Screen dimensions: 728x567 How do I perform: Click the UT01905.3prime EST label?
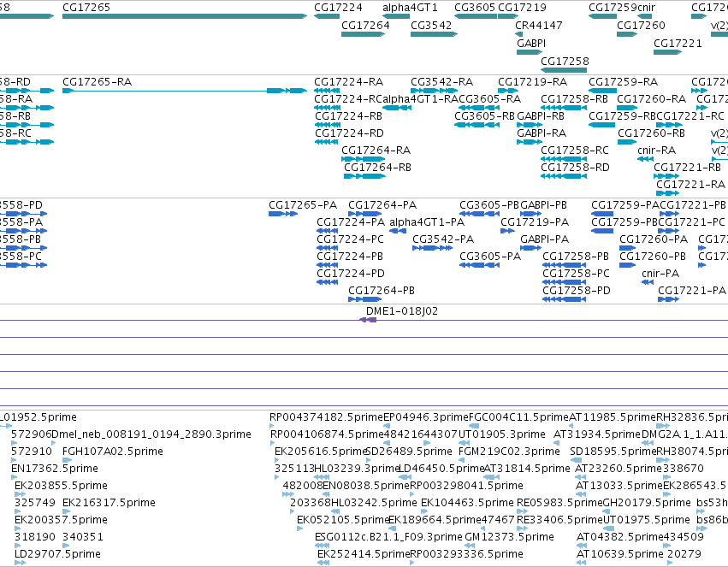(x=502, y=434)
